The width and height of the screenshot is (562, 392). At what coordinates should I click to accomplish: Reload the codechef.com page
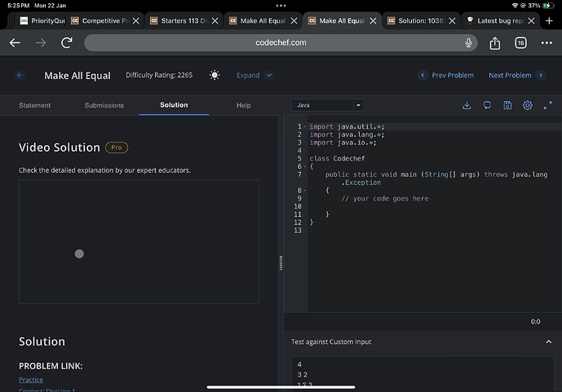pos(67,43)
